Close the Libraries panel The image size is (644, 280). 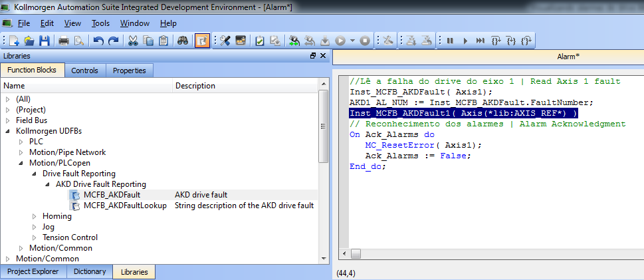(x=323, y=56)
